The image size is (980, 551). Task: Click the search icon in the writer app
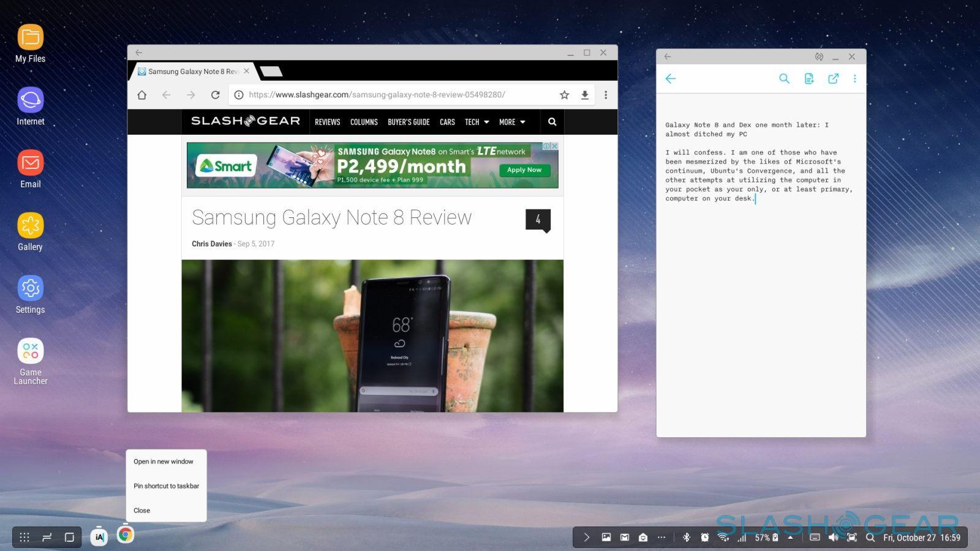784,78
